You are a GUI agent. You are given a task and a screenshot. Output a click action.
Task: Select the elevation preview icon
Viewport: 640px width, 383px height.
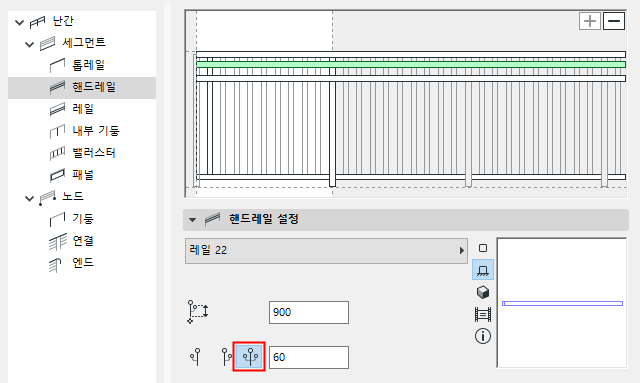(483, 270)
